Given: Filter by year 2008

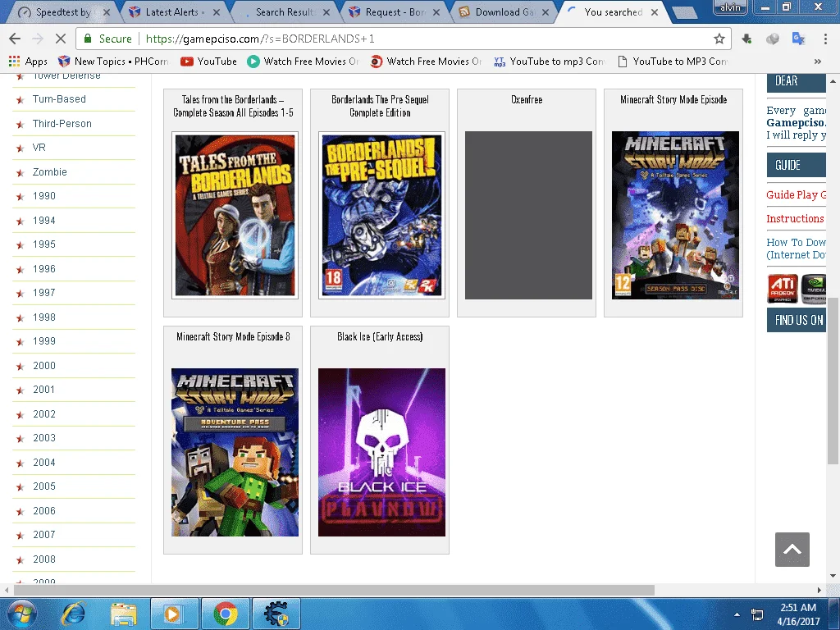Looking at the screenshot, I should (44, 559).
